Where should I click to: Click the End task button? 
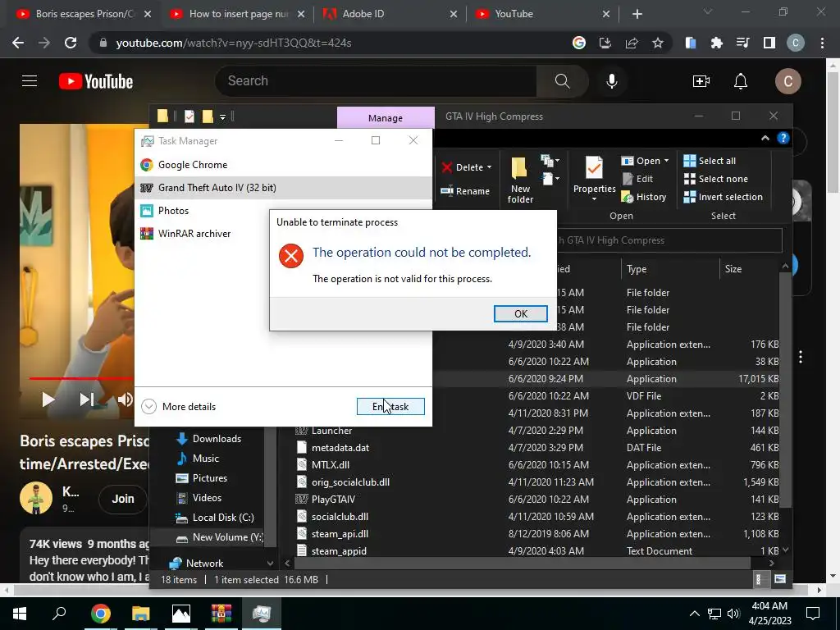[390, 407]
